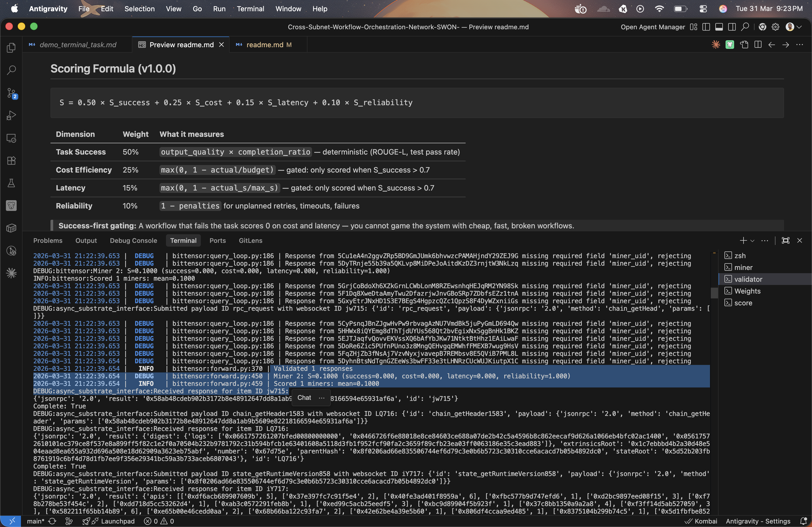Open the Extensions view icon
Screen dimensions: 812x527
(11, 160)
